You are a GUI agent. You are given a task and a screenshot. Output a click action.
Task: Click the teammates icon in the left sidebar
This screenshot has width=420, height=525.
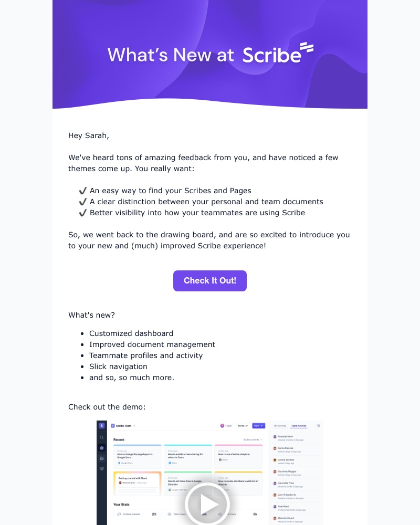point(102,468)
